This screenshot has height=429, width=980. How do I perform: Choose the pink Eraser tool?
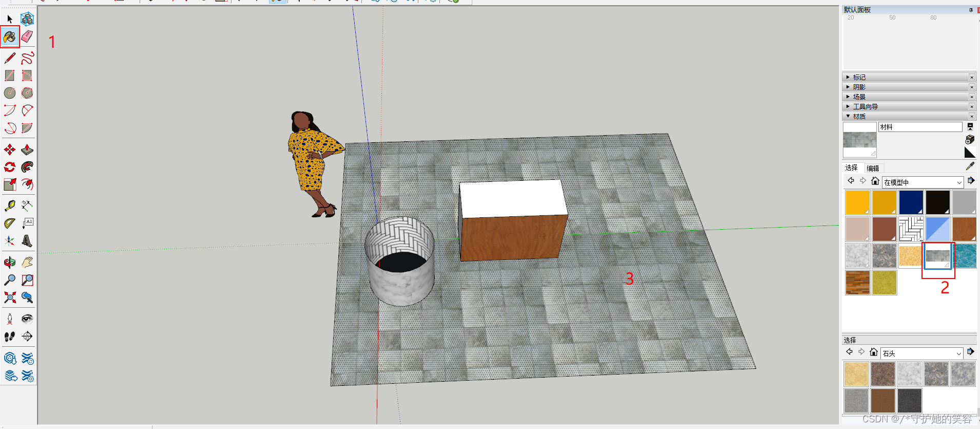[27, 37]
